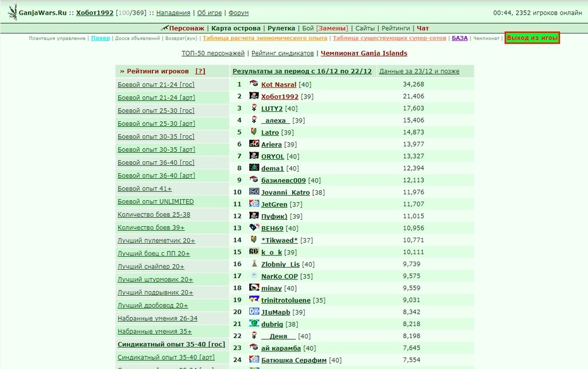Open the Рулетка menu item
The width and height of the screenshot is (588, 369).
281,28
